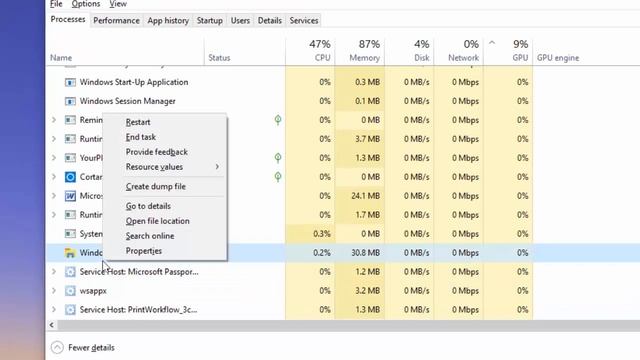Click the 0.3% CPU cell
Screen dimensions: 640x360
tap(310, 234)
